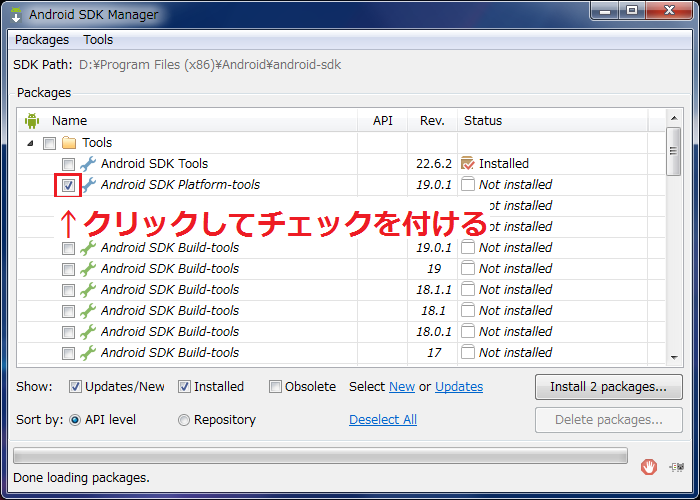Click the loading progress bar
Image resolution: width=700 pixels, height=500 pixels.
click(320, 456)
